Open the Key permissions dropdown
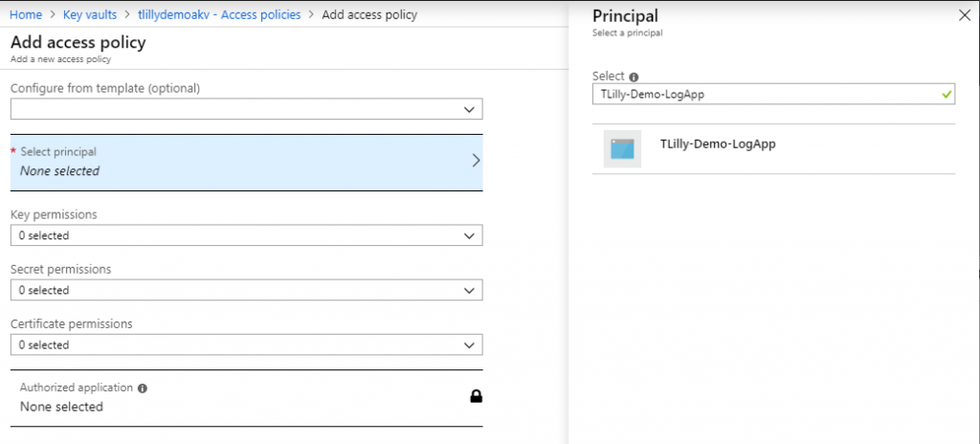Screen dimensions: 980x444 point(246,235)
